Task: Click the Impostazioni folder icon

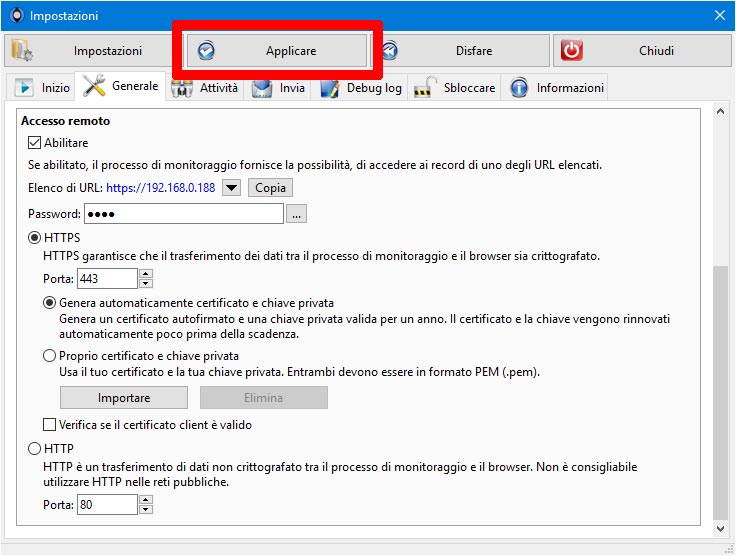Action: pyautogui.click(x=22, y=51)
